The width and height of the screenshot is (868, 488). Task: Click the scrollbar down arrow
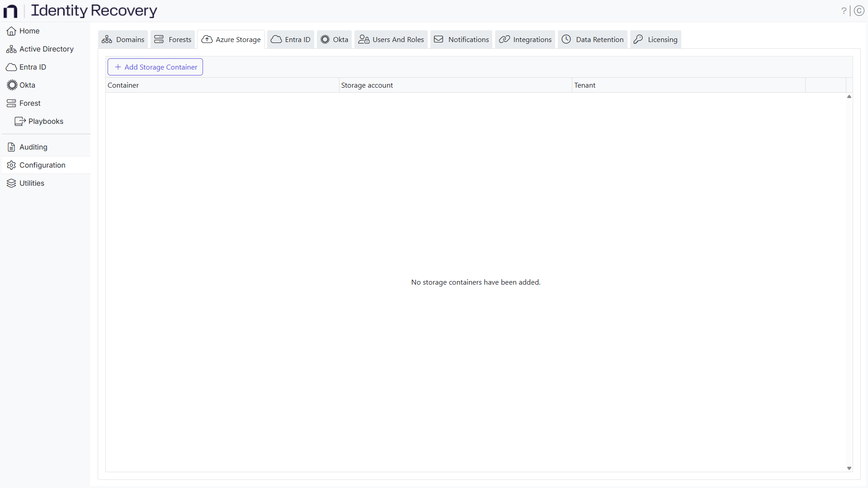(x=849, y=469)
